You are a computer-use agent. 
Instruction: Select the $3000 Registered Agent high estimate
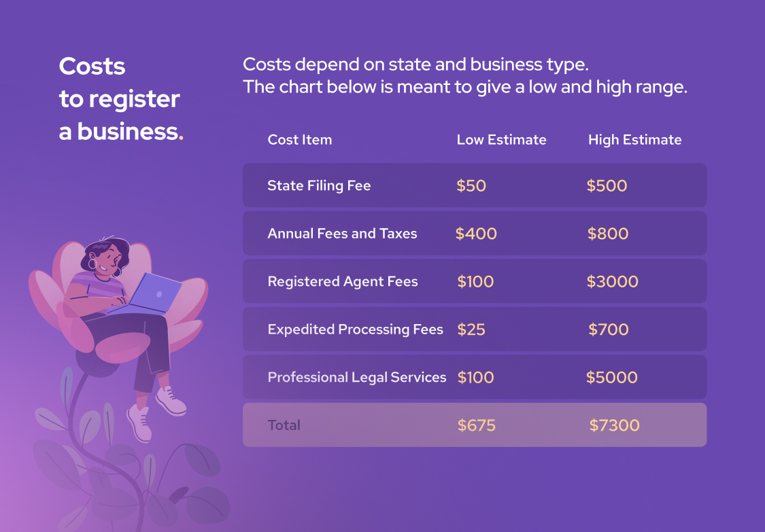[613, 282]
